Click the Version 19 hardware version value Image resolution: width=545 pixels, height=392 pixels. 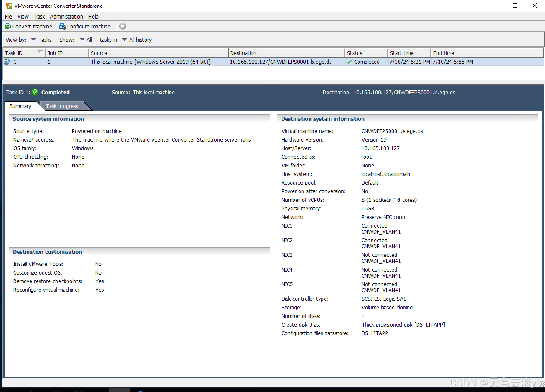(x=374, y=139)
